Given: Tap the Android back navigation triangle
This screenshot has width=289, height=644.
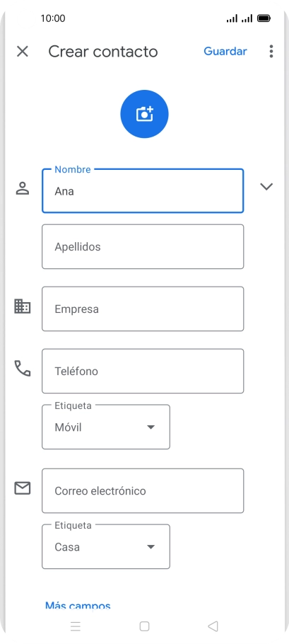Looking at the screenshot, I should pyautogui.click(x=213, y=626).
